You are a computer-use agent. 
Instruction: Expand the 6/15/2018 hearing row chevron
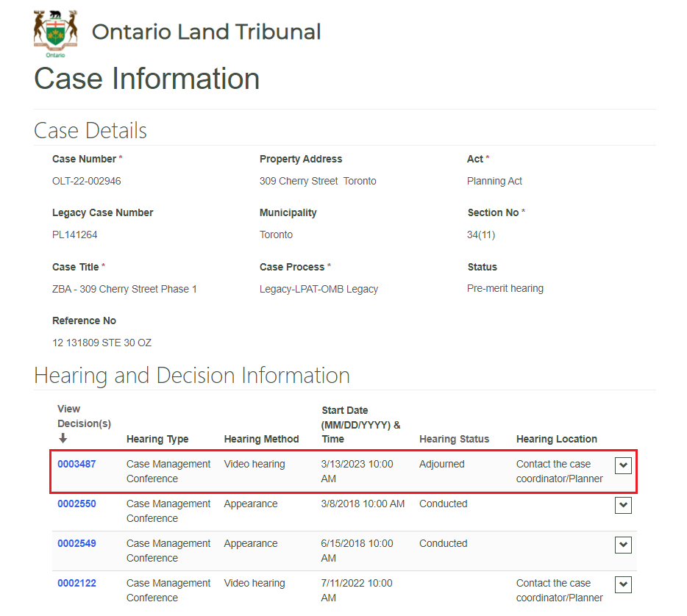[623, 545]
